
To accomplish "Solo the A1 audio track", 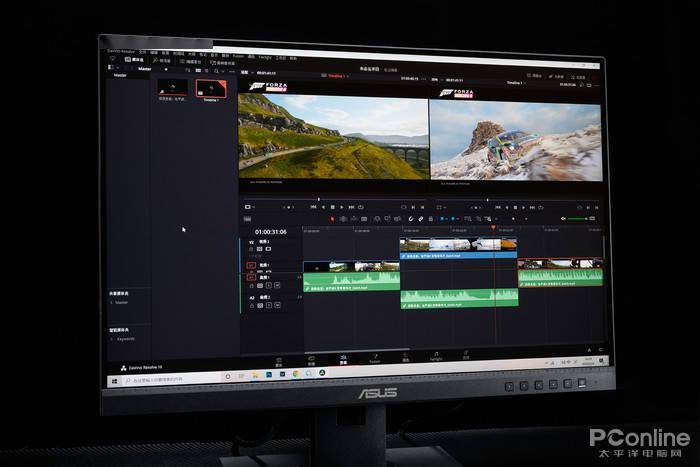I will point(269,286).
